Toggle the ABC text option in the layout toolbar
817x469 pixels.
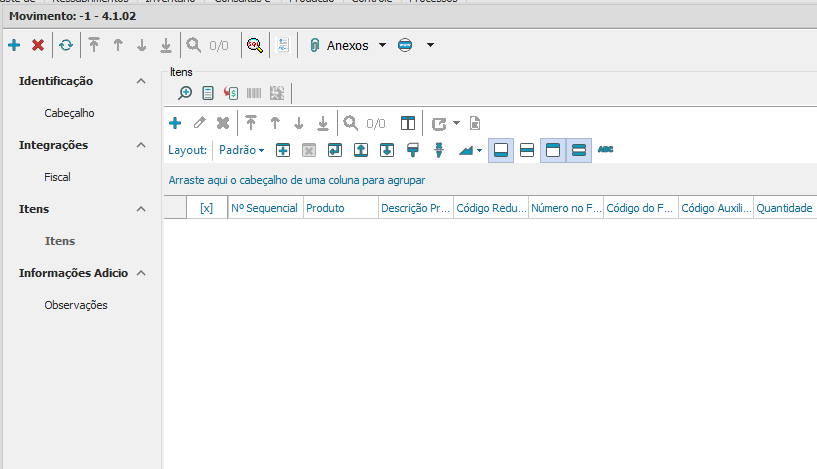click(x=605, y=150)
